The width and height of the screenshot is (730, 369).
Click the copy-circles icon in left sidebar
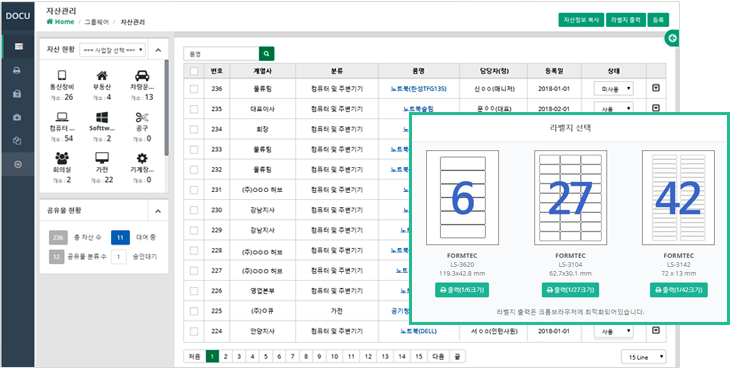coord(18,141)
